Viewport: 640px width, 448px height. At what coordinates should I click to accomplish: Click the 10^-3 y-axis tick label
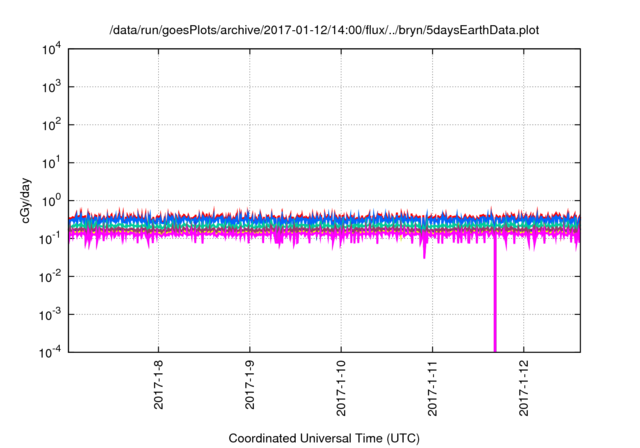click(51, 315)
